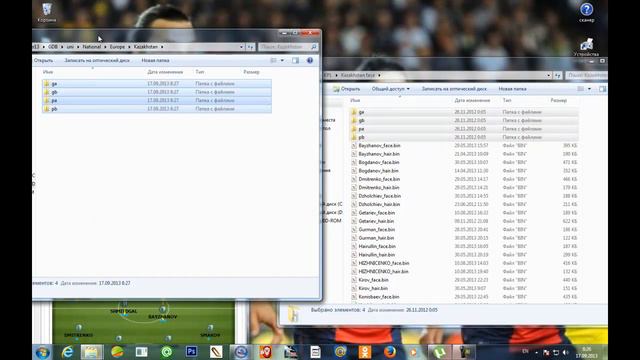This screenshot has width=640, height=360.
Task: Go to National breadcrumb segment
Action: [x=92, y=47]
